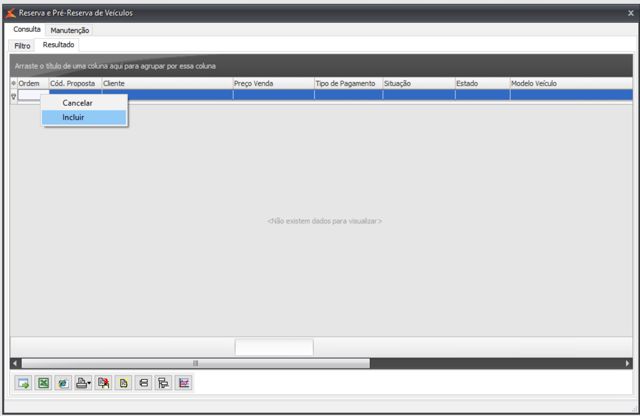
Task: Click the scroll left arrow
Action: [15, 363]
